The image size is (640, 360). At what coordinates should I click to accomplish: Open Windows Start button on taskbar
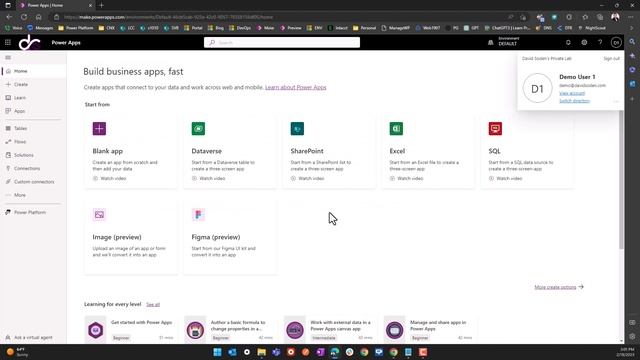tap(218, 352)
